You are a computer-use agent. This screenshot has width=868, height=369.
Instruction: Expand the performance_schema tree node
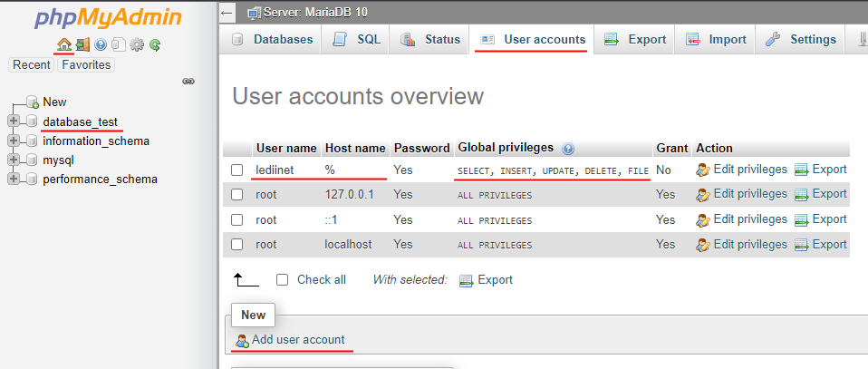[x=14, y=179]
